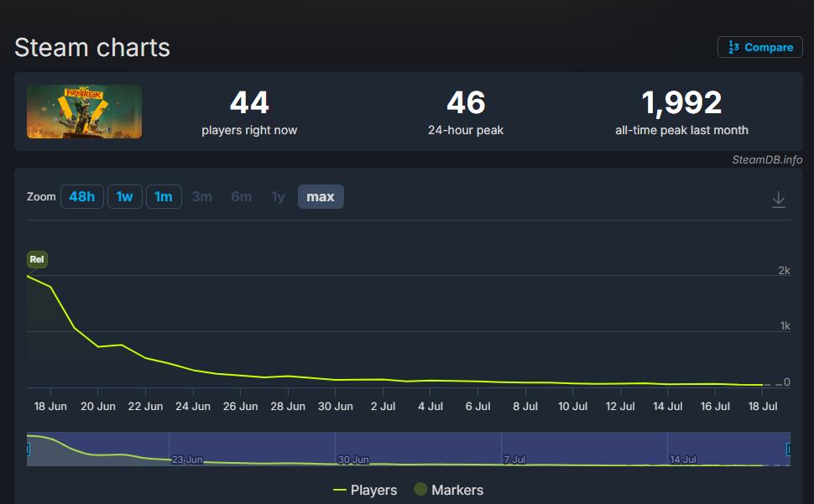Click the left handle of the range navigator

pos(28,449)
